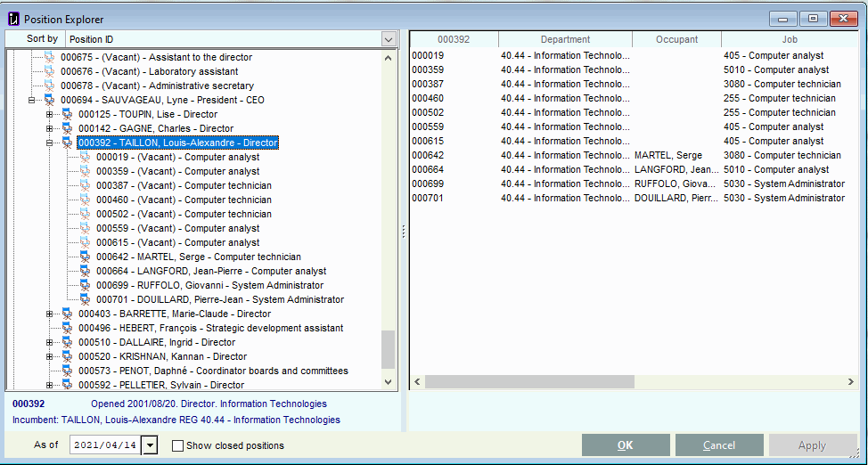Click the vacant position icon for 000019

[85, 157]
